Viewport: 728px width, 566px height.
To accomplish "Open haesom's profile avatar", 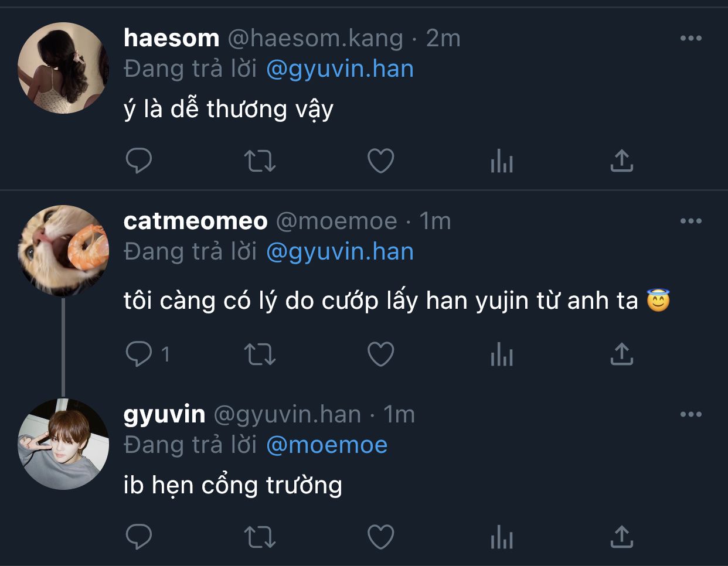I will tap(63, 68).
